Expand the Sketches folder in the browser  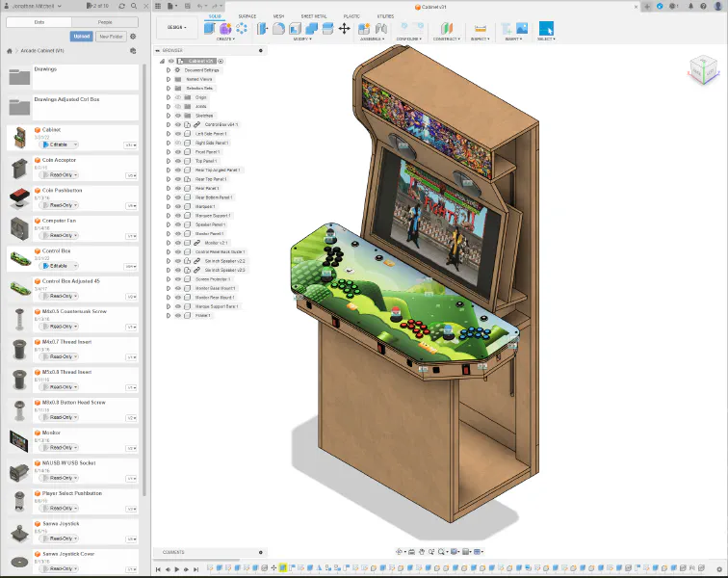pyautogui.click(x=168, y=116)
